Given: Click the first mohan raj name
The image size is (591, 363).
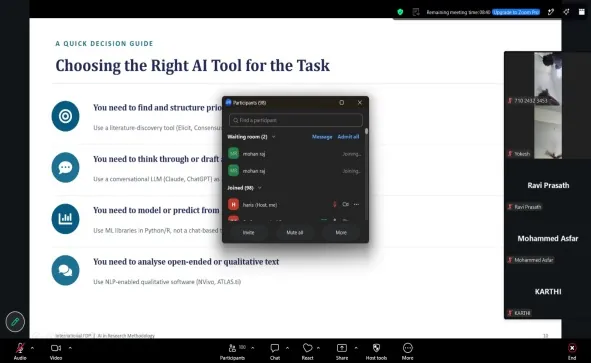Looking at the screenshot, I should point(254,154).
